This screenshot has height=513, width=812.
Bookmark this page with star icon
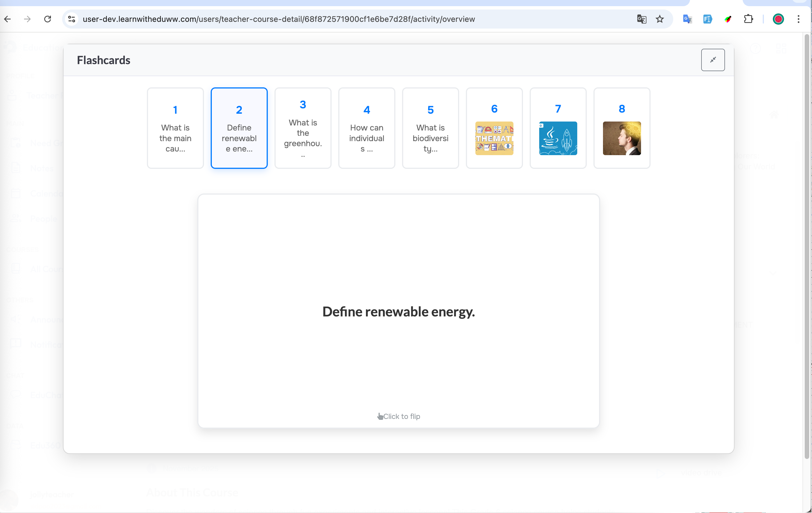(660, 19)
